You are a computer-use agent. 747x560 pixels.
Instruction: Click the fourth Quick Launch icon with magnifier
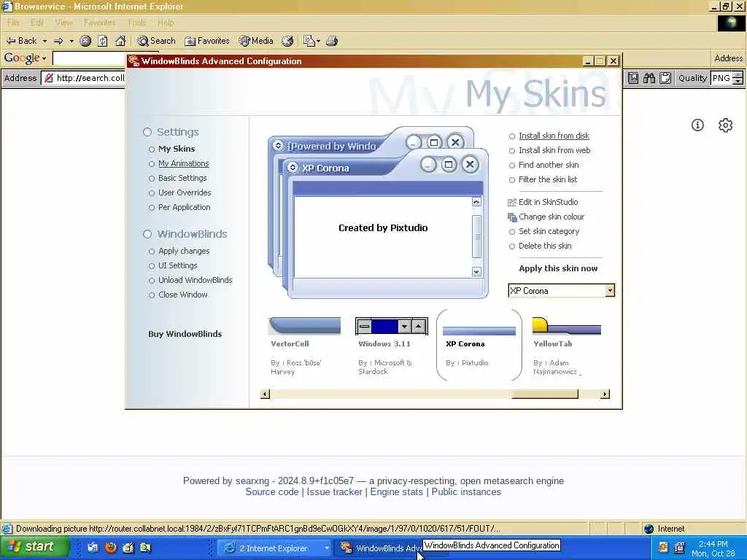point(146,548)
